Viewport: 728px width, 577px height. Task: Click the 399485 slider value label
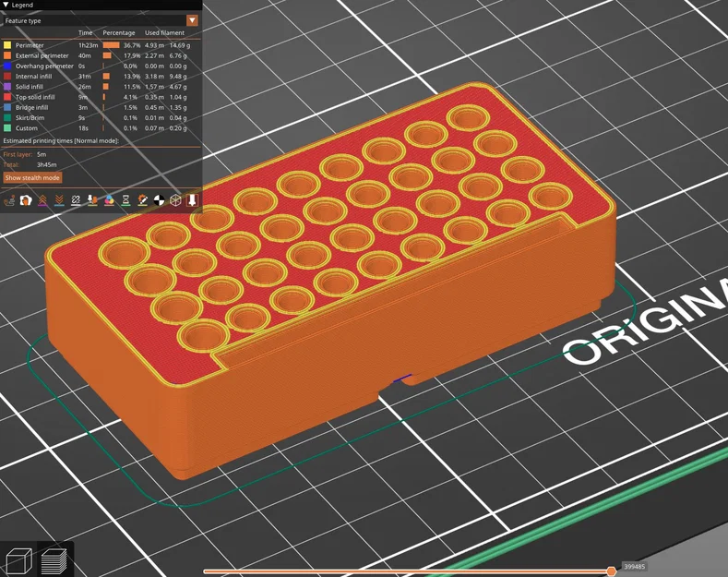(634, 566)
